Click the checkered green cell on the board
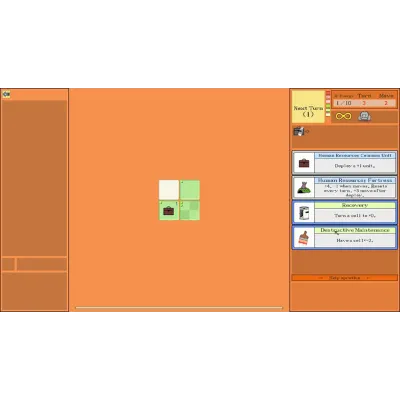 (190, 211)
